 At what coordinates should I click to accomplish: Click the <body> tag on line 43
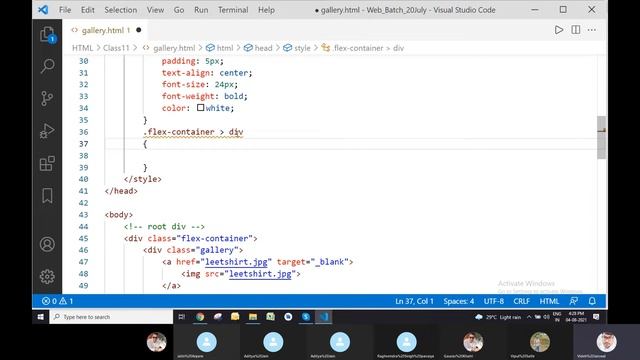(119, 214)
